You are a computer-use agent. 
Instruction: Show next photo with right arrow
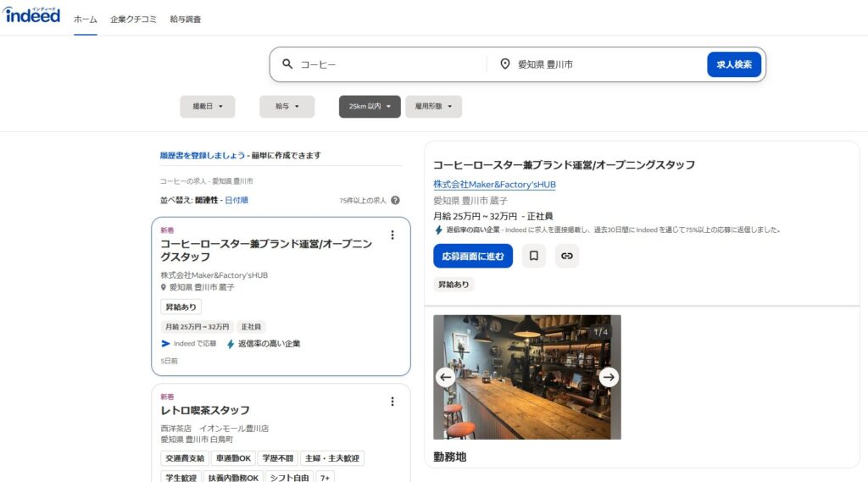pos(609,377)
